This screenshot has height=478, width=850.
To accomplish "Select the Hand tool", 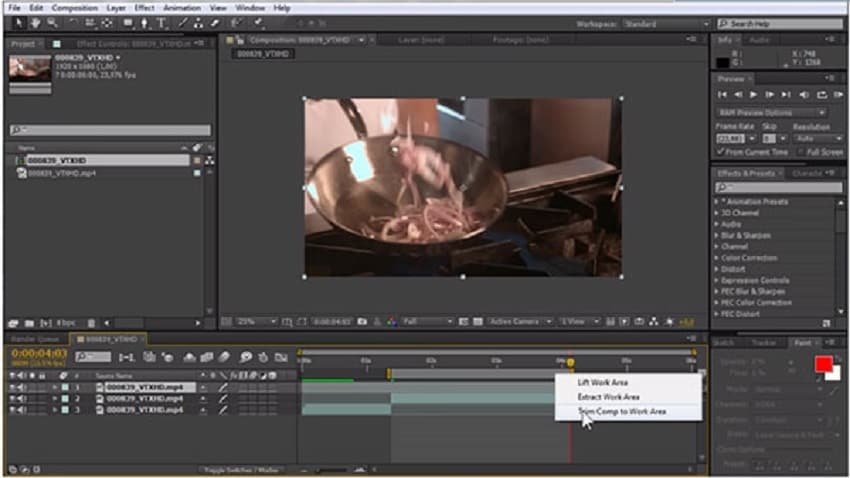I will tap(35, 23).
